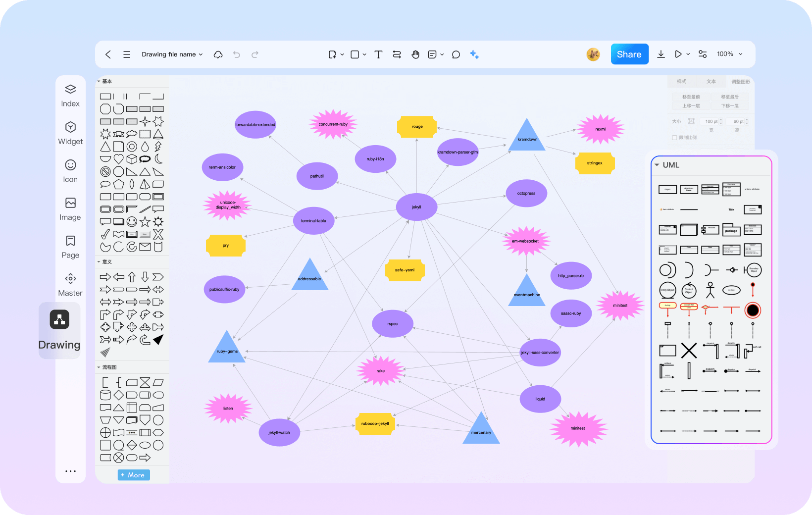Activate the hand pan tool

[415, 54]
